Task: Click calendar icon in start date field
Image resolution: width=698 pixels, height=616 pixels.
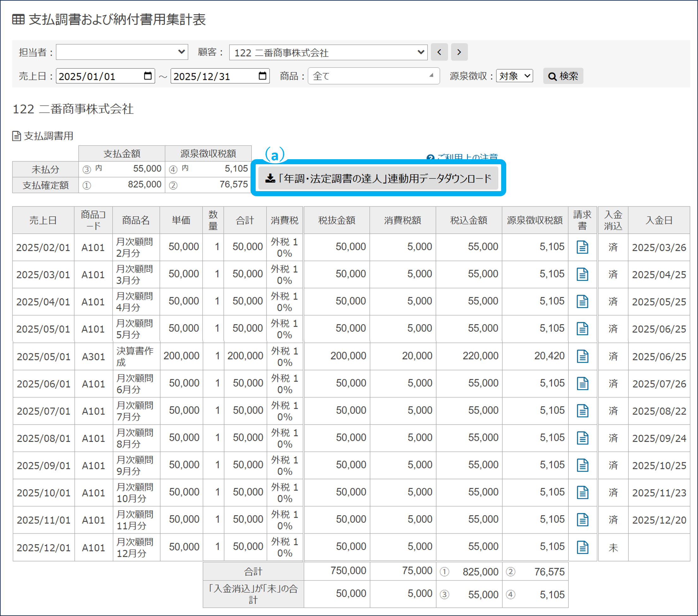Action: (x=148, y=76)
